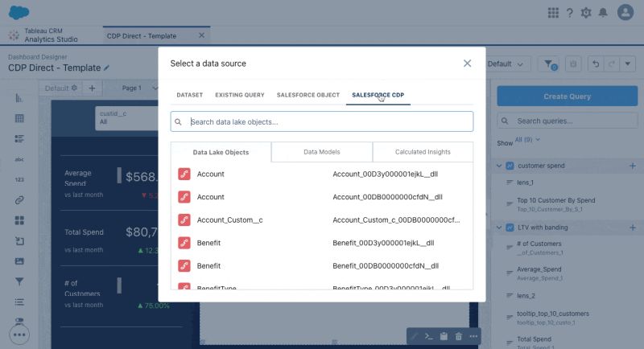
Task: Open the notifications bell
Action: point(603,13)
